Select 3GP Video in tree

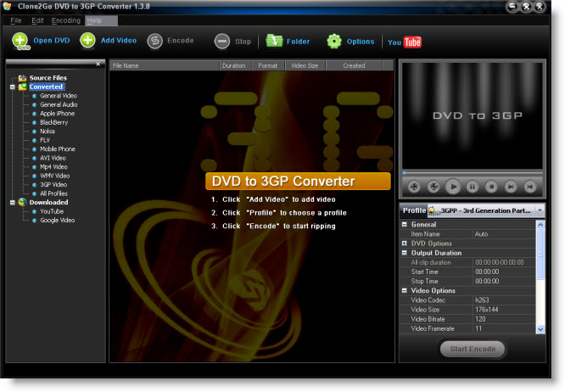point(53,184)
